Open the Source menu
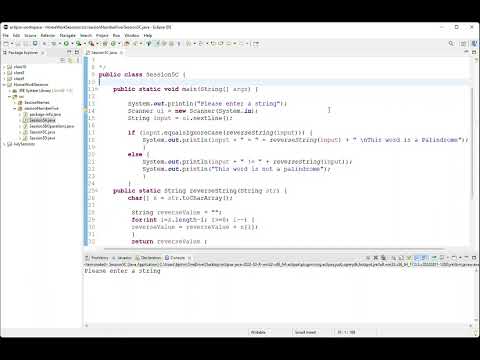This screenshot has height=360, width=480. [30, 35]
